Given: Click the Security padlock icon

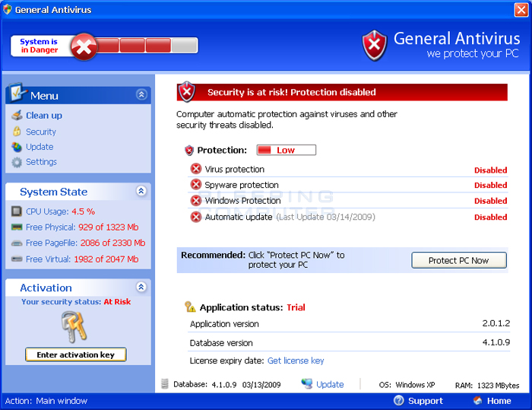Looking at the screenshot, I should (x=17, y=131).
